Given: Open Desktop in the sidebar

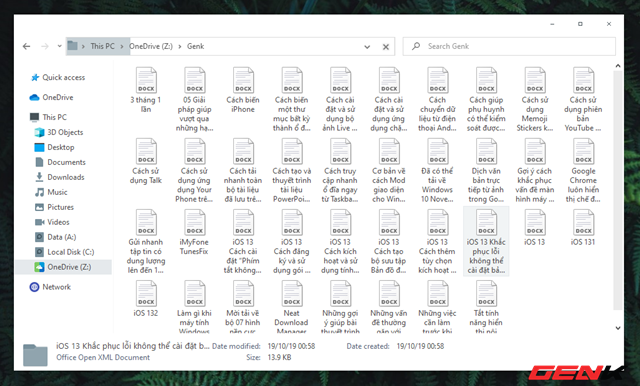Looking at the screenshot, I should (x=55, y=147).
